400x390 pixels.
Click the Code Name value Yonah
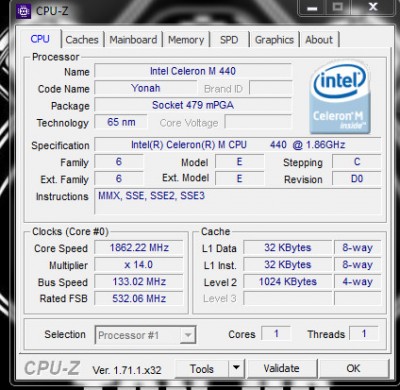tap(146, 88)
